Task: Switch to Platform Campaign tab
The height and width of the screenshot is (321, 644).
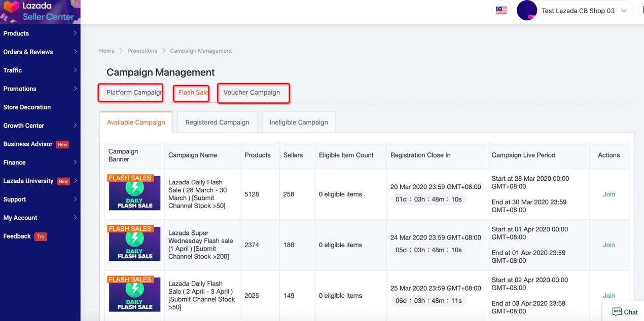Action: pos(134,92)
